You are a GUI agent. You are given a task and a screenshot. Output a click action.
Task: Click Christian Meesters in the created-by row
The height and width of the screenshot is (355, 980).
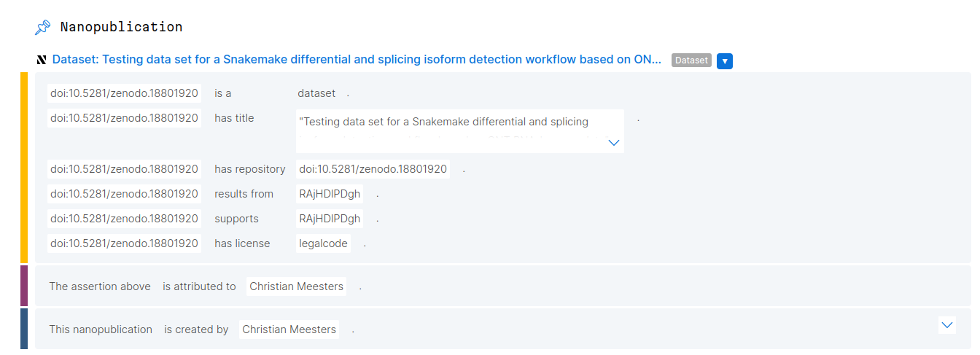point(289,329)
